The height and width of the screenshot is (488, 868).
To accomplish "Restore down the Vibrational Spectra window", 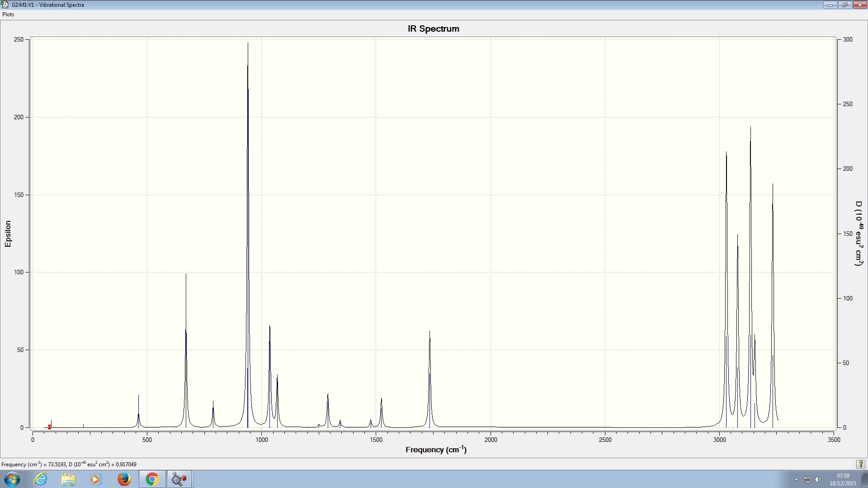I will pos(844,5).
